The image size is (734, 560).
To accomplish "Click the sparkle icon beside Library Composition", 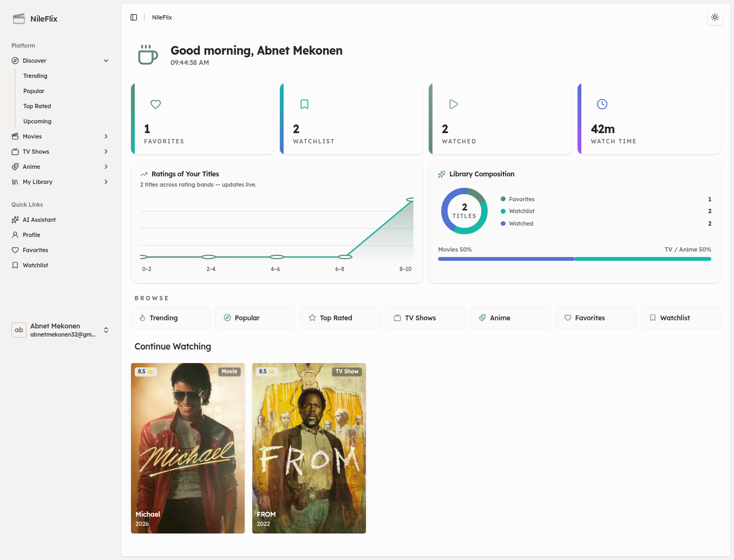I will [x=442, y=174].
